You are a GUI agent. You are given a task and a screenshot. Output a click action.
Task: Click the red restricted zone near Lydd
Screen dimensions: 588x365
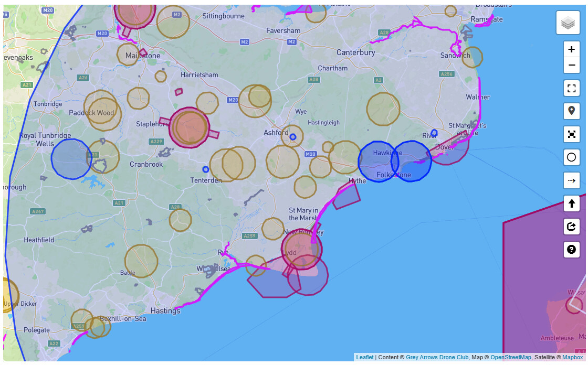coord(301,249)
